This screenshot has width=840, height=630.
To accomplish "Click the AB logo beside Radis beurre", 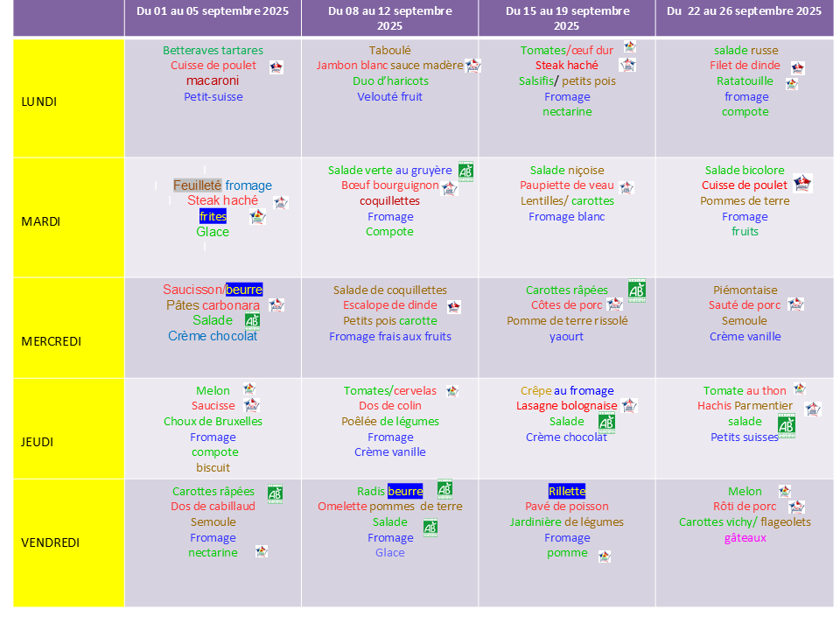I will point(444,489).
